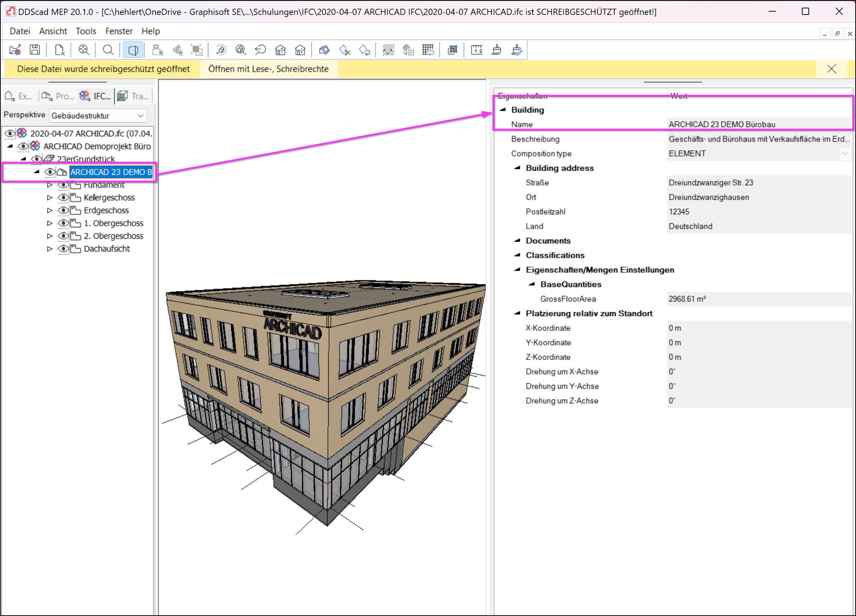Image resolution: width=856 pixels, height=616 pixels.
Task: Hide the 1. Obergeschoss storey via eye icon
Action: pyautogui.click(x=63, y=223)
